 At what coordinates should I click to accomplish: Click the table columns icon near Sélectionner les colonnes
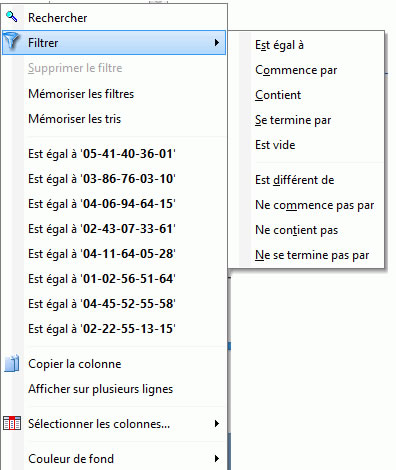point(12,423)
